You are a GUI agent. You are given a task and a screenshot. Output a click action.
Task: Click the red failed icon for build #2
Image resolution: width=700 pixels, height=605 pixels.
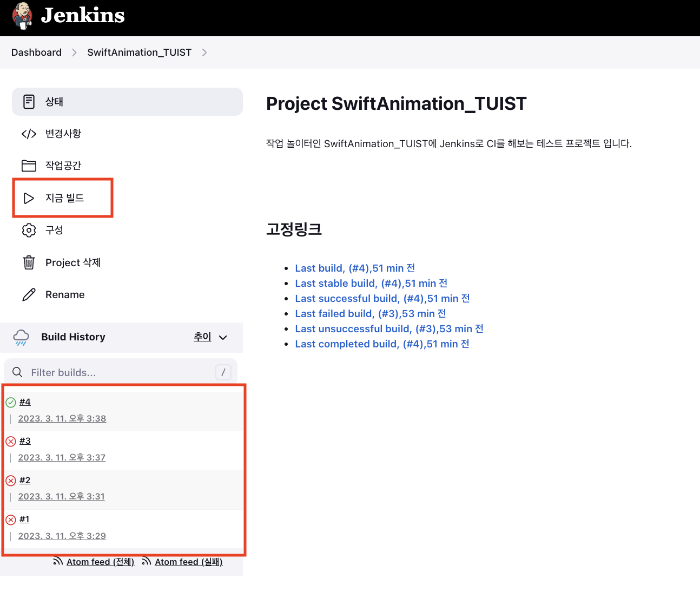click(11, 481)
